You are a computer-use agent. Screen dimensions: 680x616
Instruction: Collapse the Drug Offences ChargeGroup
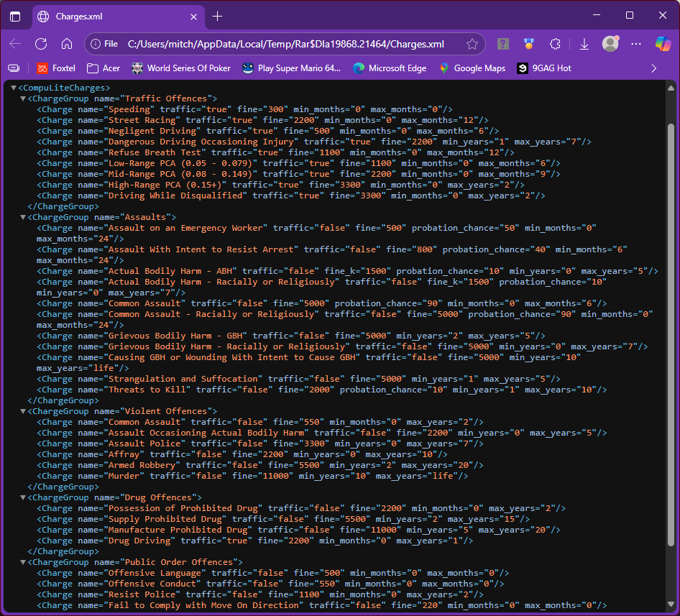[23, 497]
